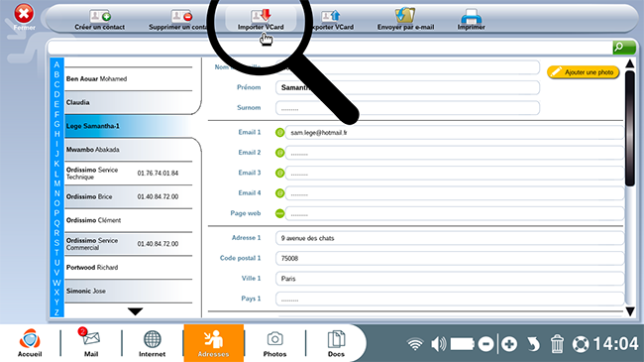Zoom out with minus icon
Image resolution: width=644 pixels, height=362 pixels.
(x=485, y=344)
